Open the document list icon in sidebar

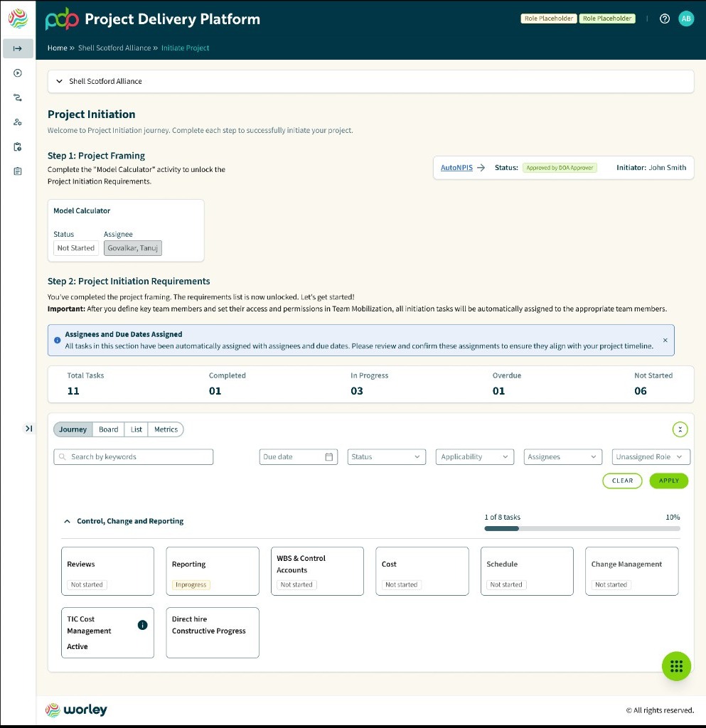18,171
